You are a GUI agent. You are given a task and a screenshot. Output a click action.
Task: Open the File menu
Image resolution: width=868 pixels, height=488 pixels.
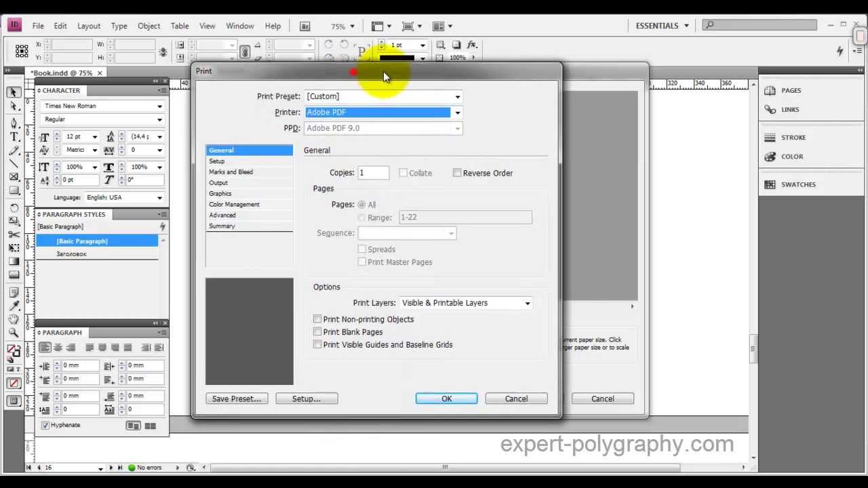click(38, 26)
